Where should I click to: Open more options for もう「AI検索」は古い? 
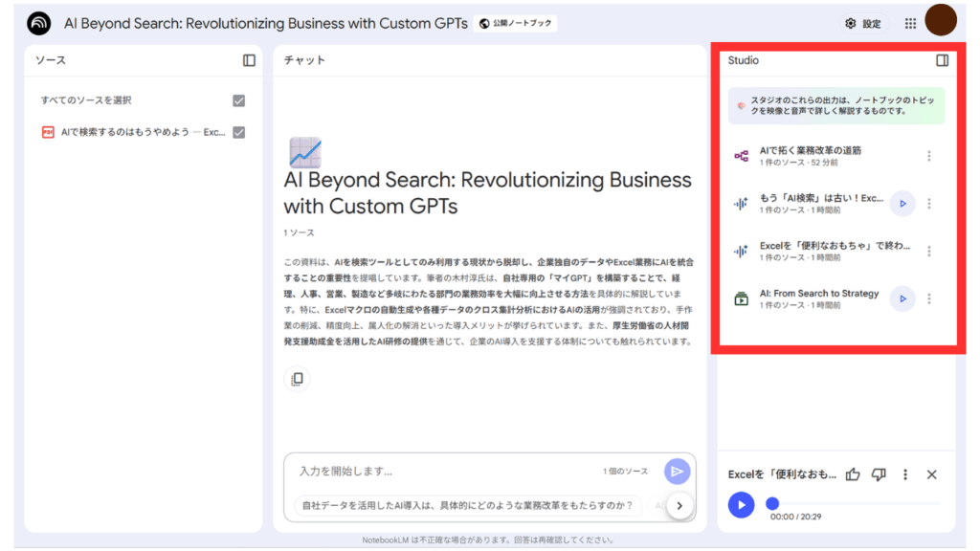click(x=929, y=204)
